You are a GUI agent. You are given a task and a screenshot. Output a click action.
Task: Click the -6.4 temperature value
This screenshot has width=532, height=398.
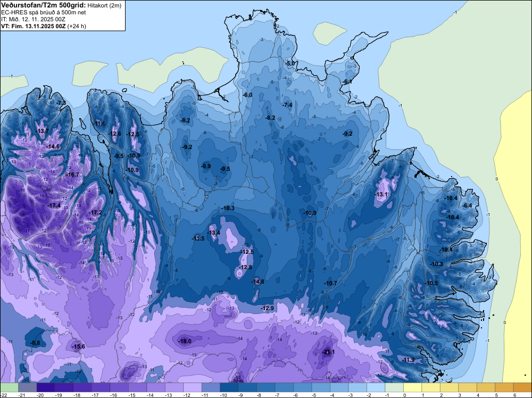pos(468,205)
